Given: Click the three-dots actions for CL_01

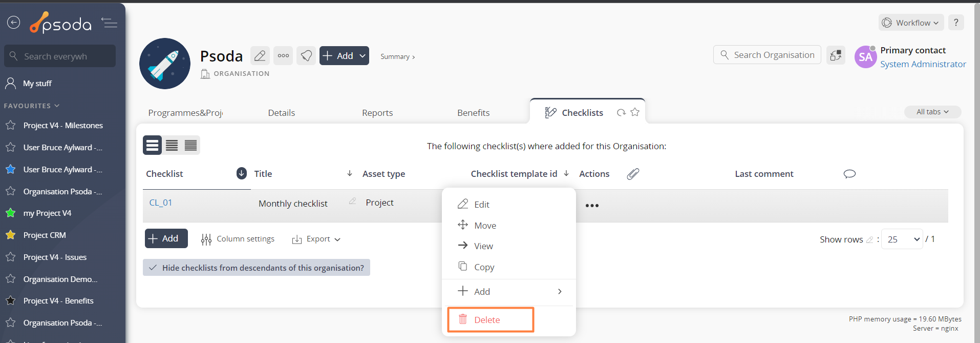Looking at the screenshot, I should pyautogui.click(x=592, y=206).
